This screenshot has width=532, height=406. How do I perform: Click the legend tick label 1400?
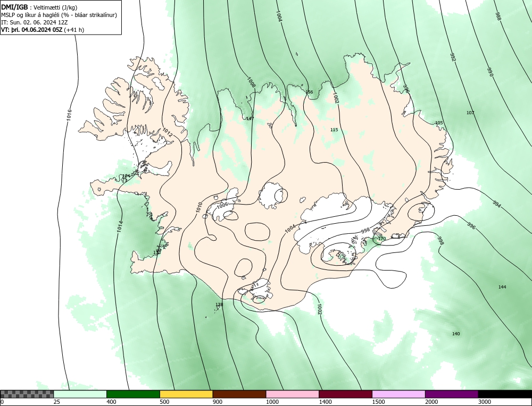click(325, 402)
